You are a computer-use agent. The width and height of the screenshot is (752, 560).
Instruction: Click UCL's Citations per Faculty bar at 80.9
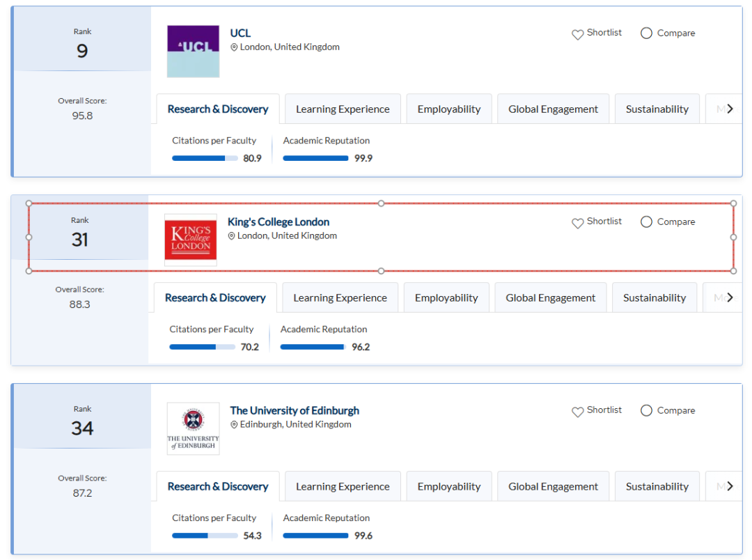[x=205, y=158]
